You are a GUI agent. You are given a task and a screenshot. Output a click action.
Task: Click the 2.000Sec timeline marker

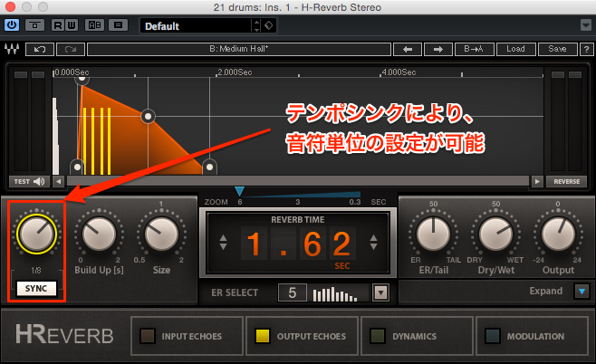(235, 72)
